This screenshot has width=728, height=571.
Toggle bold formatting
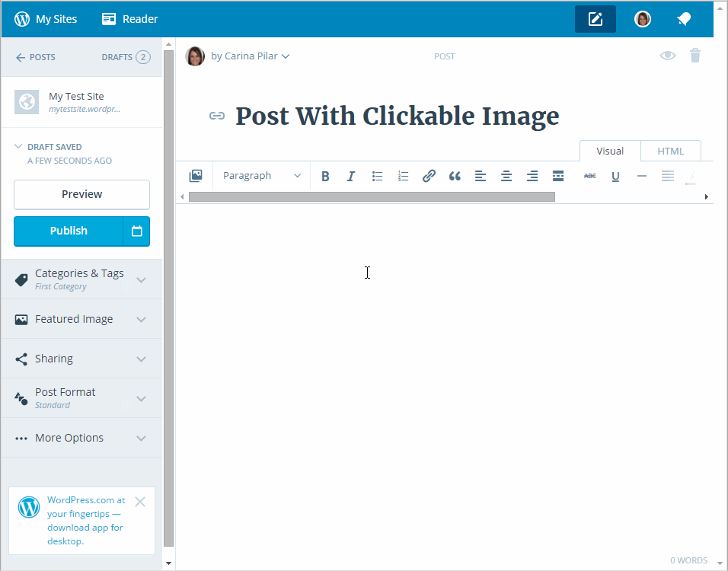pyautogui.click(x=325, y=176)
